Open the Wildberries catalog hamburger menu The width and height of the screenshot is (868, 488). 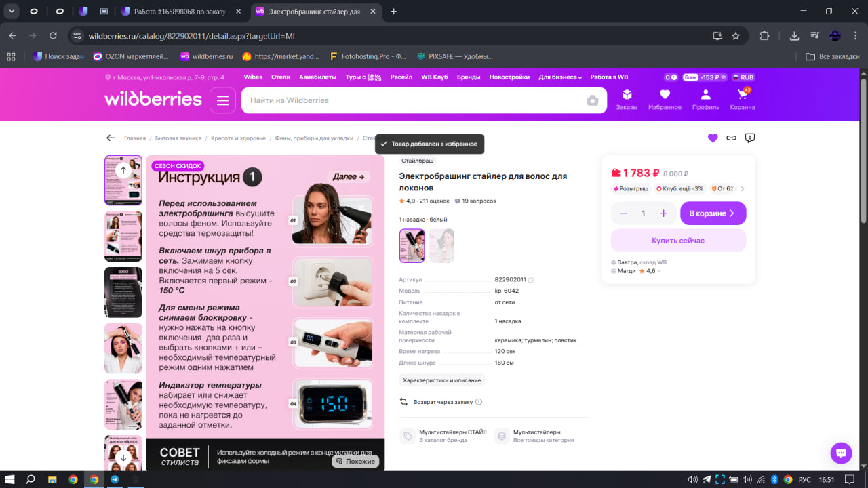click(222, 100)
